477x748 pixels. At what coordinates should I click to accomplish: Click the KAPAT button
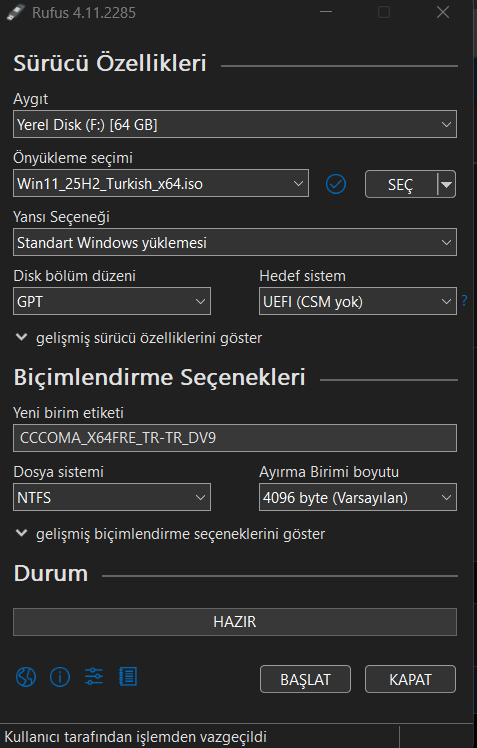410,679
